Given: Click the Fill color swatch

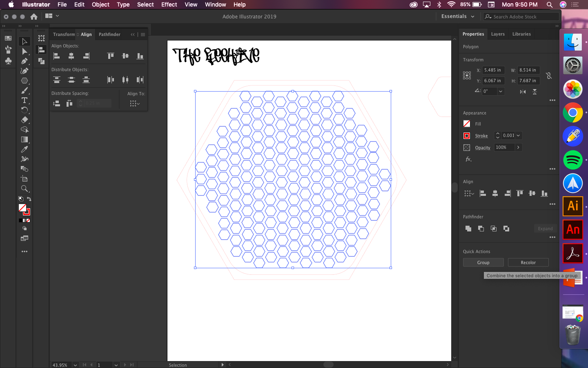Looking at the screenshot, I should click(x=466, y=123).
